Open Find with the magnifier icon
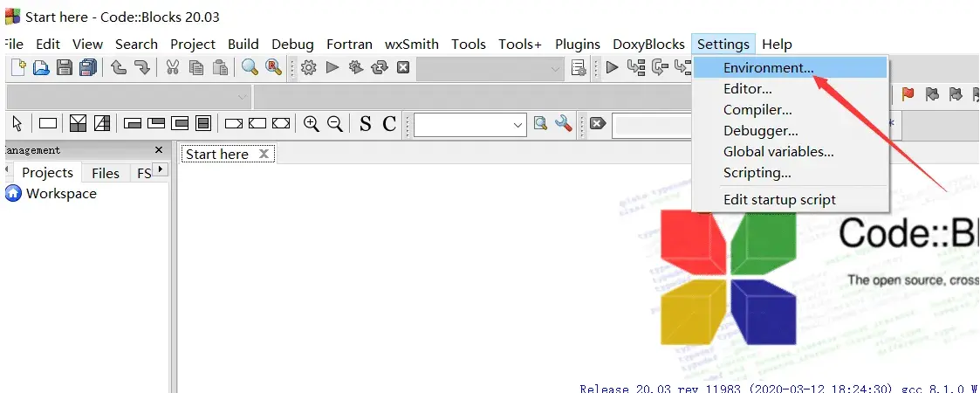Screen dimensions: 980x393 250,67
